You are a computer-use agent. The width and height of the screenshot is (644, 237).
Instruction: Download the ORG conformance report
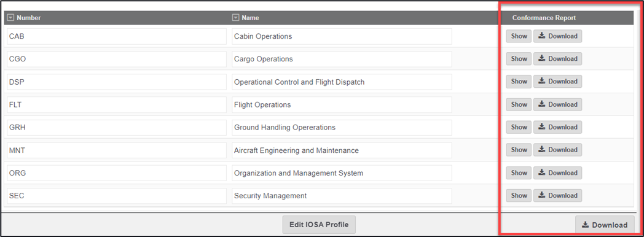[558, 173]
